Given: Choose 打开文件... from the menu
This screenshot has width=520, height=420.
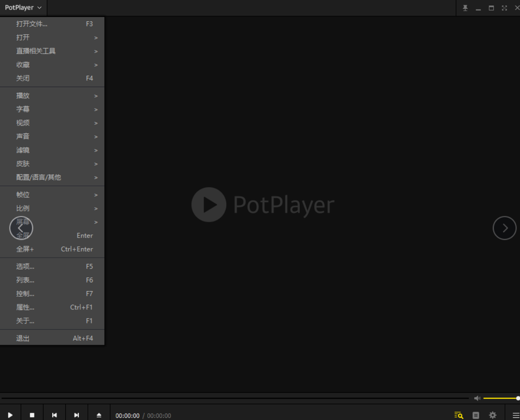Looking at the screenshot, I should pyautogui.click(x=52, y=24).
